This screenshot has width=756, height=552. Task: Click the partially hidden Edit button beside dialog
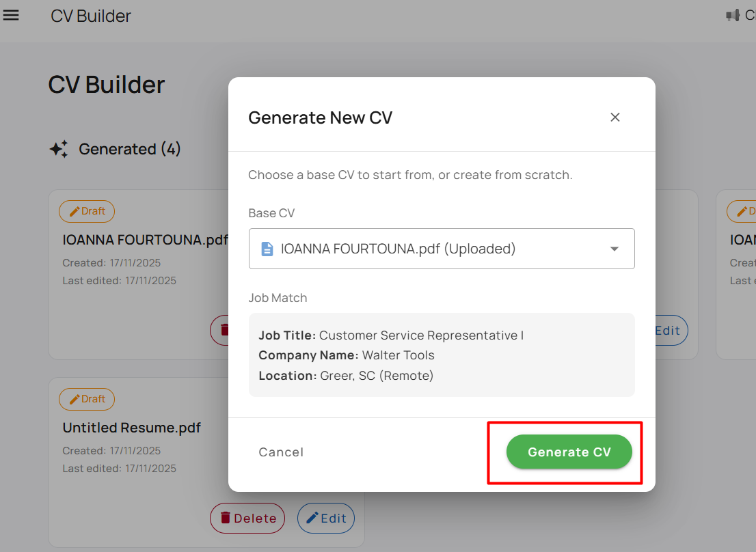[x=670, y=330]
